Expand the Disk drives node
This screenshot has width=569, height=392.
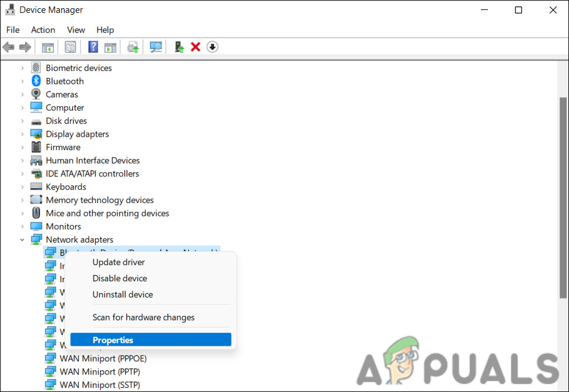point(22,121)
